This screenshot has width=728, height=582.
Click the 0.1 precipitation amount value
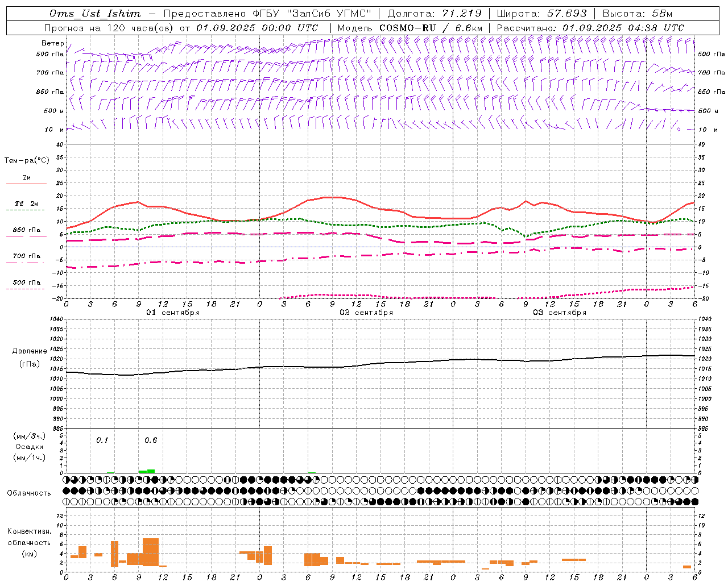102,440
